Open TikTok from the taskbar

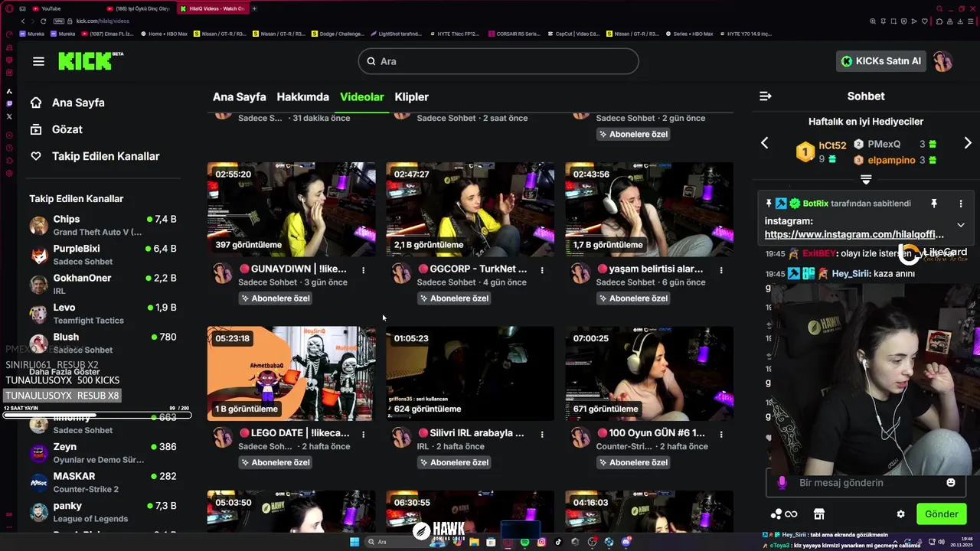click(558, 542)
